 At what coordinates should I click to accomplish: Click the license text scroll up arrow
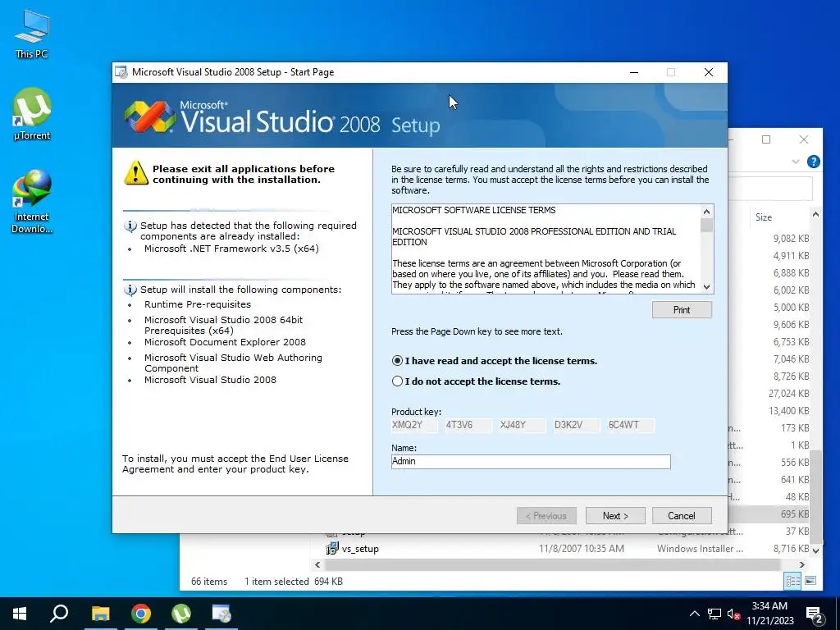(706, 211)
